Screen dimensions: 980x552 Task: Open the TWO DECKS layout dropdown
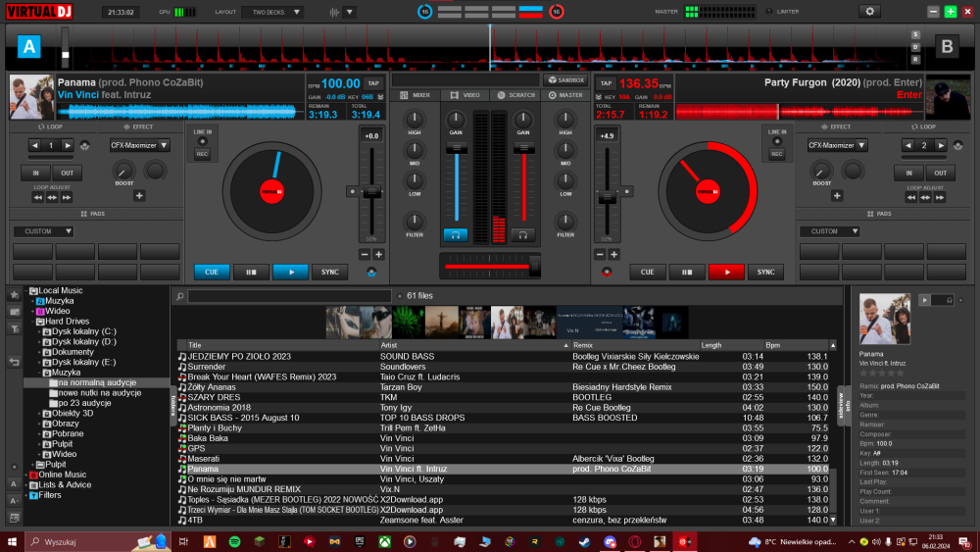275,12
